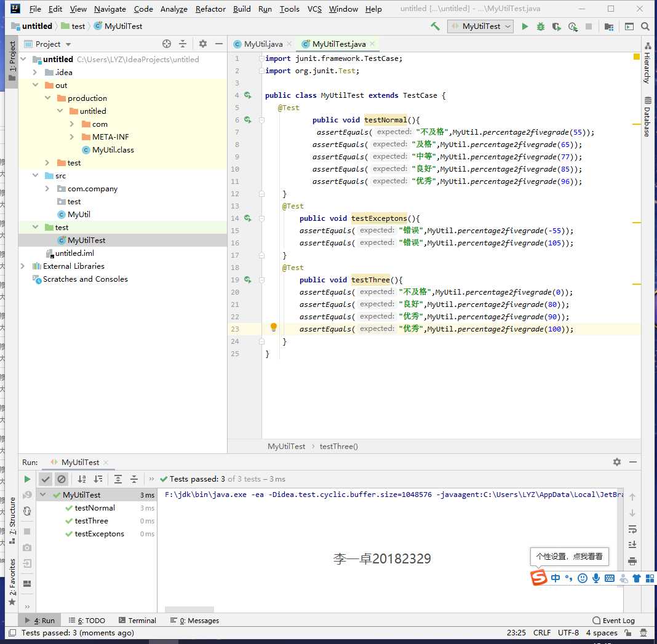Collapse MyUtilTest node in test results
The width and height of the screenshot is (657, 644).
pyautogui.click(x=42, y=495)
